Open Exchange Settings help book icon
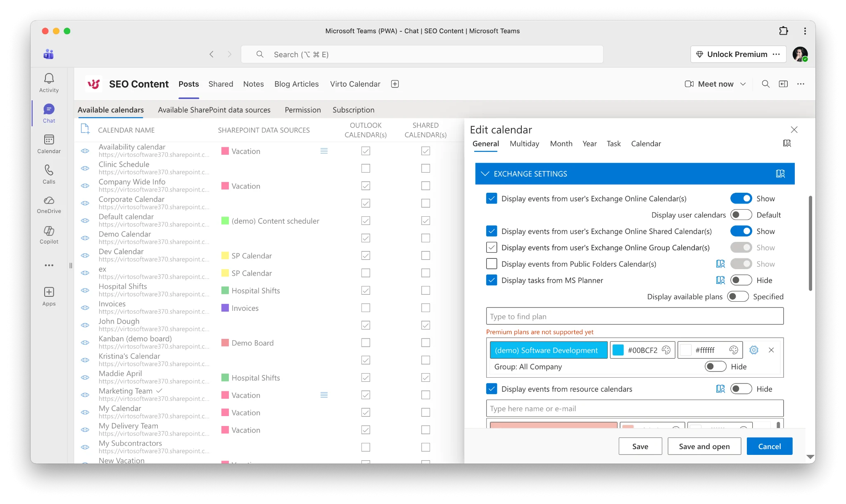The width and height of the screenshot is (846, 504). point(780,174)
